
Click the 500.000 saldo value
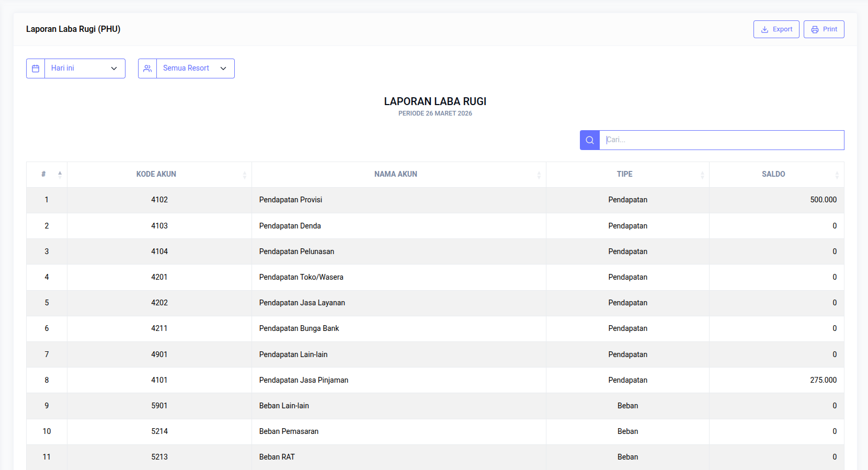(823, 200)
